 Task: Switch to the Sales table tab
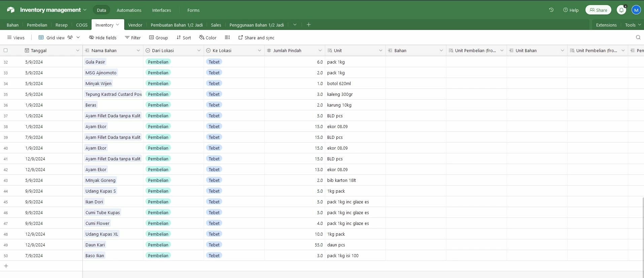[x=216, y=25]
